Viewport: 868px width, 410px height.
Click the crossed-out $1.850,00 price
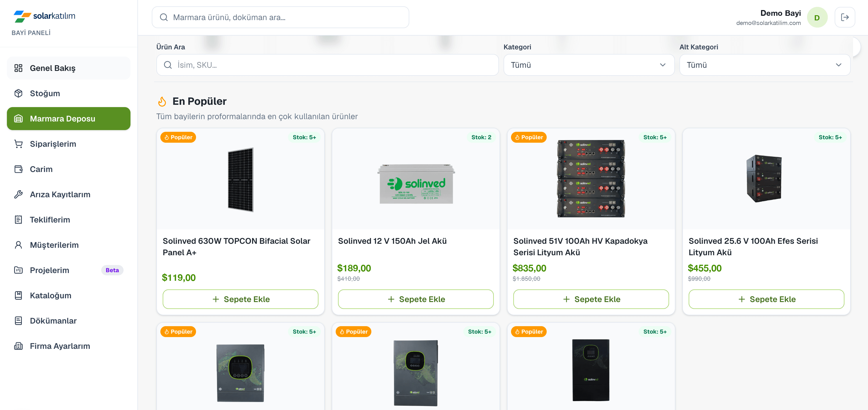pos(526,279)
